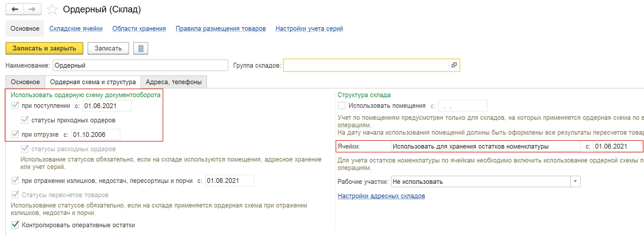The height and width of the screenshot is (236, 644).
Task: Click the Наименование field with 'Ордерный'
Action: coord(141,65)
